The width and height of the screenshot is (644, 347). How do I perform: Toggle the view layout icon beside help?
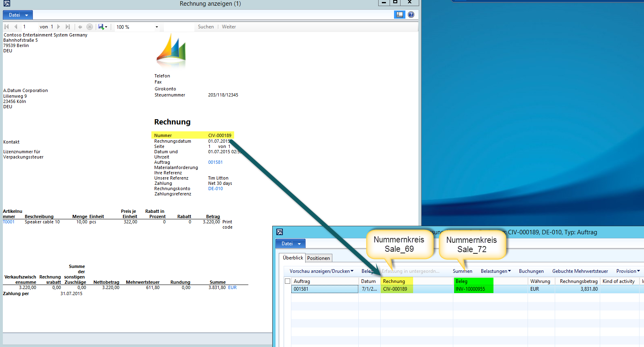[x=400, y=15]
